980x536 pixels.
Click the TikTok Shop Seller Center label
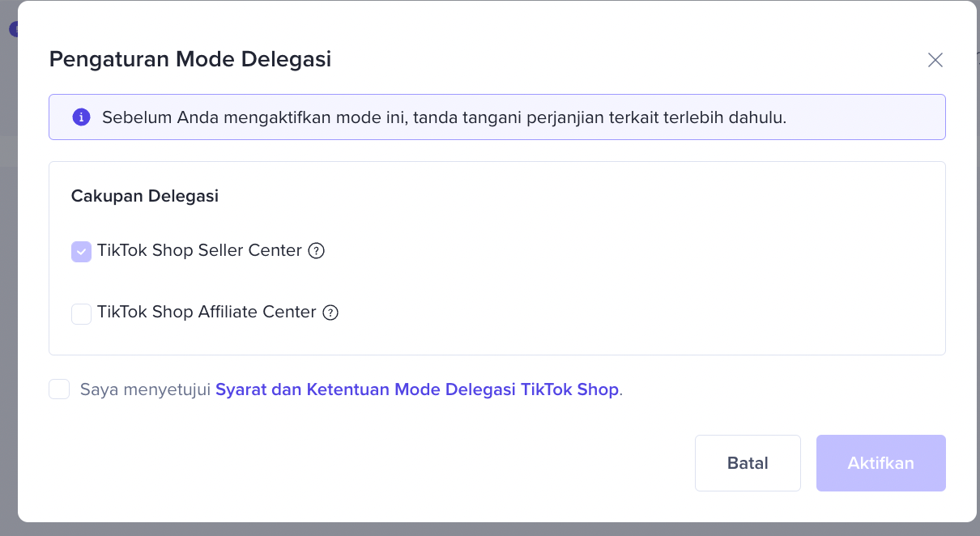pyautogui.click(x=199, y=251)
